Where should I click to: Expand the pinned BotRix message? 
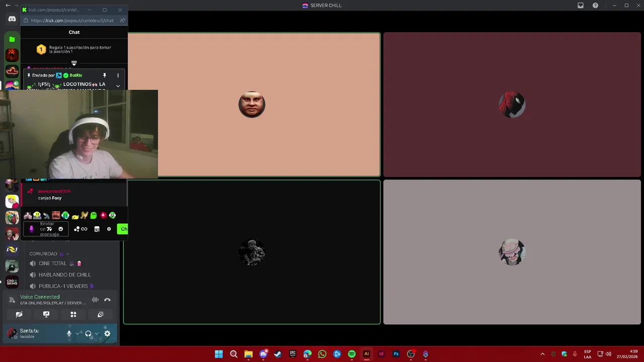[x=118, y=86]
